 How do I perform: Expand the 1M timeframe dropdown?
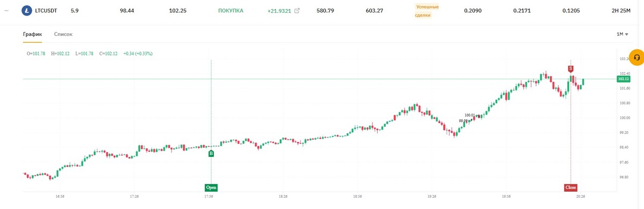pyautogui.click(x=622, y=34)
